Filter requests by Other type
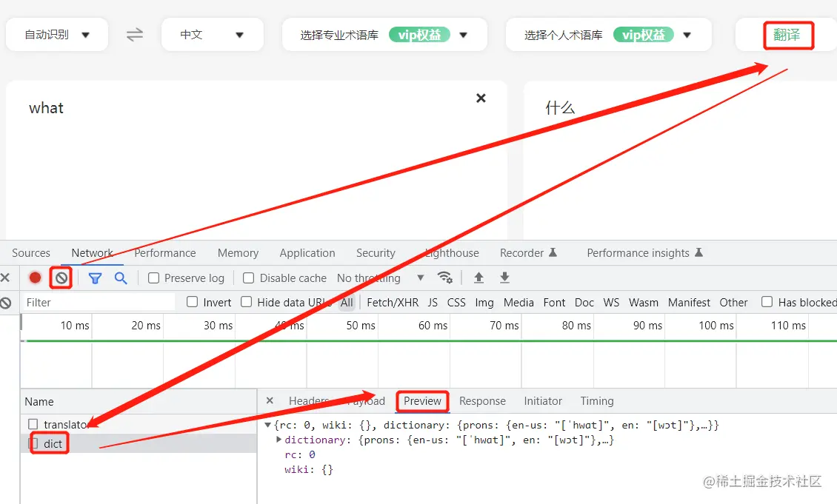837x504 pixels. [x=733, y=303]
